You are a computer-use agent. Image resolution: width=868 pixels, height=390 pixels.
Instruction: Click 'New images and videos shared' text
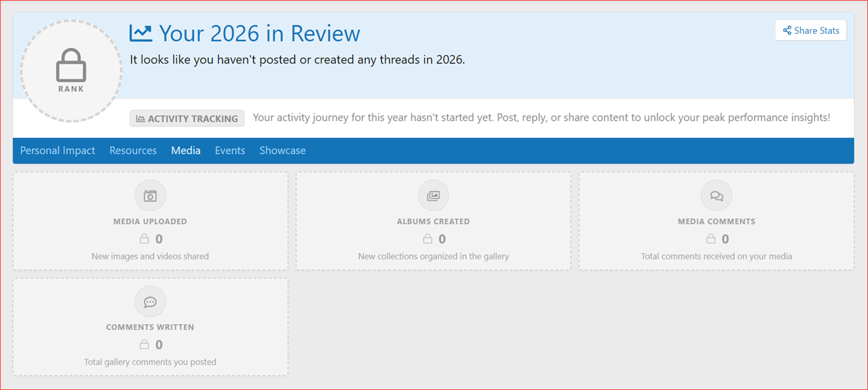click(x=150, y=256)
